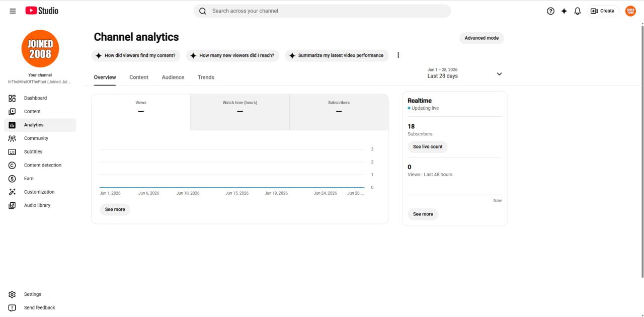Click the Advanced mode button
The height and width of the screenshot is (317, 644).
coord(481,38)
